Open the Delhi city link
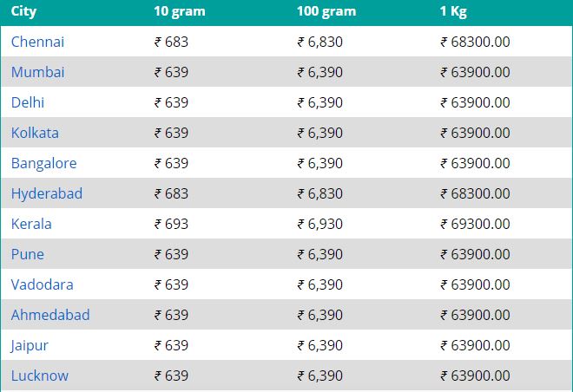 (x=28, y=102)
